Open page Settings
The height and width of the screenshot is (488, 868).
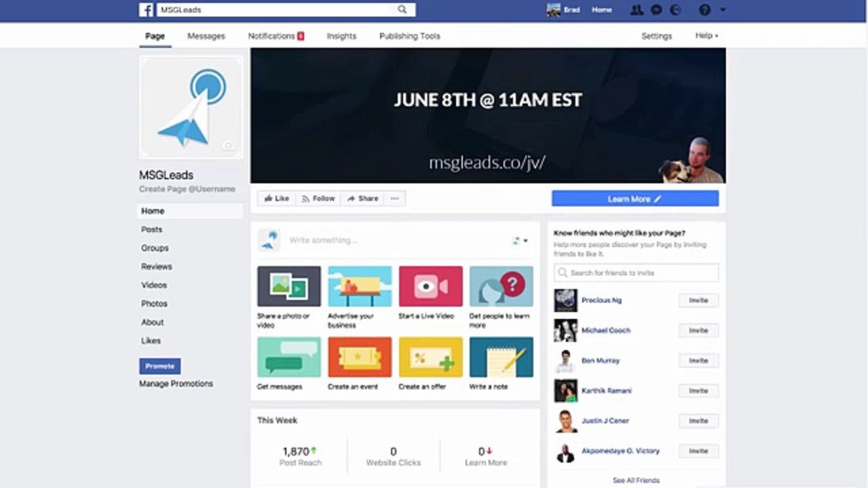(656, 36)
